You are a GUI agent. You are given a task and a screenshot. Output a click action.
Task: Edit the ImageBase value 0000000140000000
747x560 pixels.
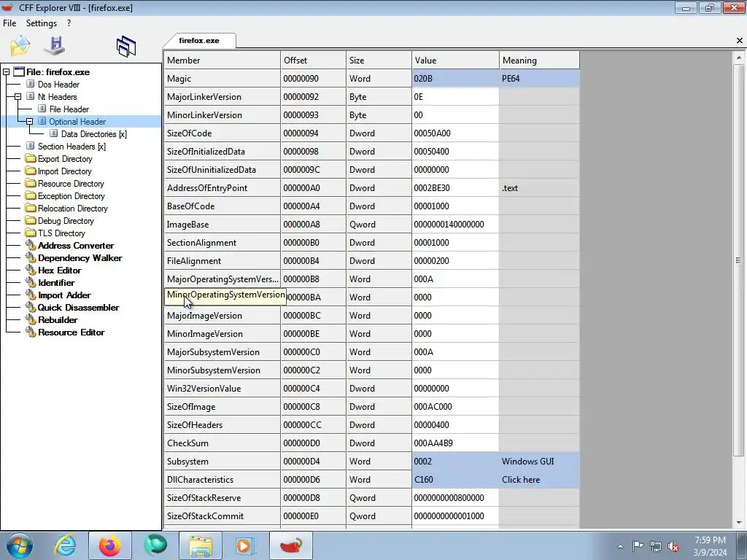455,225
